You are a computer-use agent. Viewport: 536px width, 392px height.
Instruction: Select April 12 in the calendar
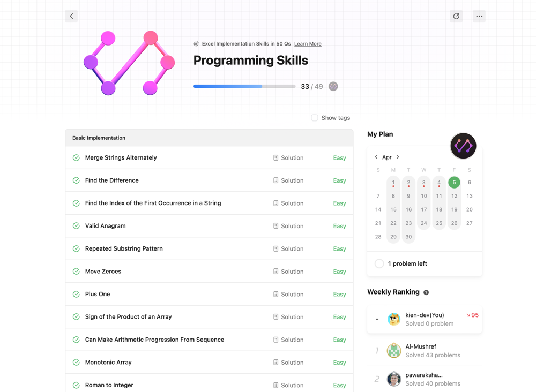click(x=454, y=196)
